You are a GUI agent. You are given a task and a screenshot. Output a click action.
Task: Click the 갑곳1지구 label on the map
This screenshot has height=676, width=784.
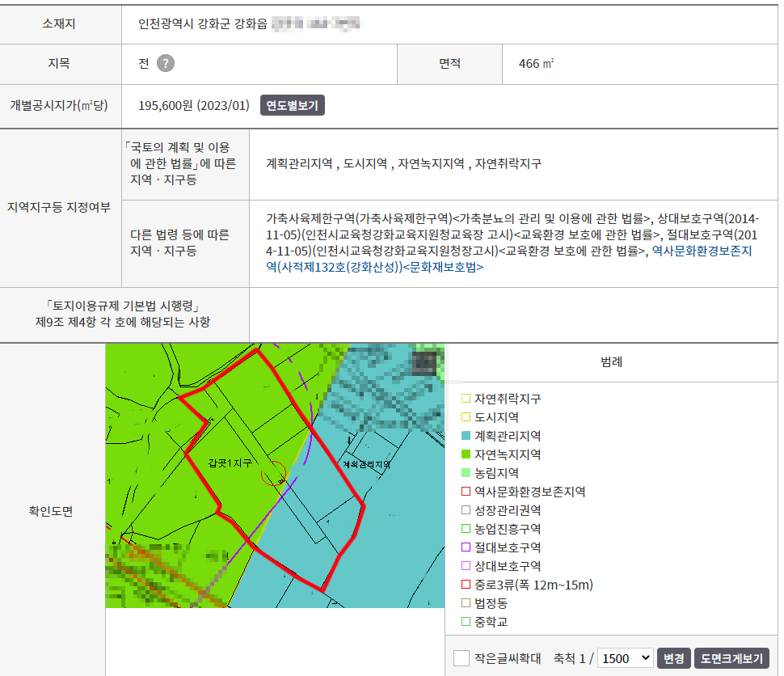(230, 463)
